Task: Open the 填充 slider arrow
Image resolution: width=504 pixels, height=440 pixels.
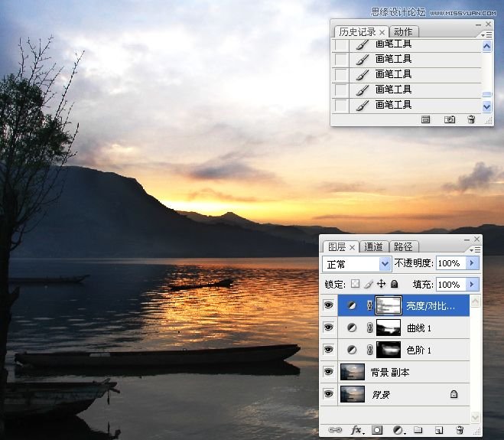Action: point(472,285)
